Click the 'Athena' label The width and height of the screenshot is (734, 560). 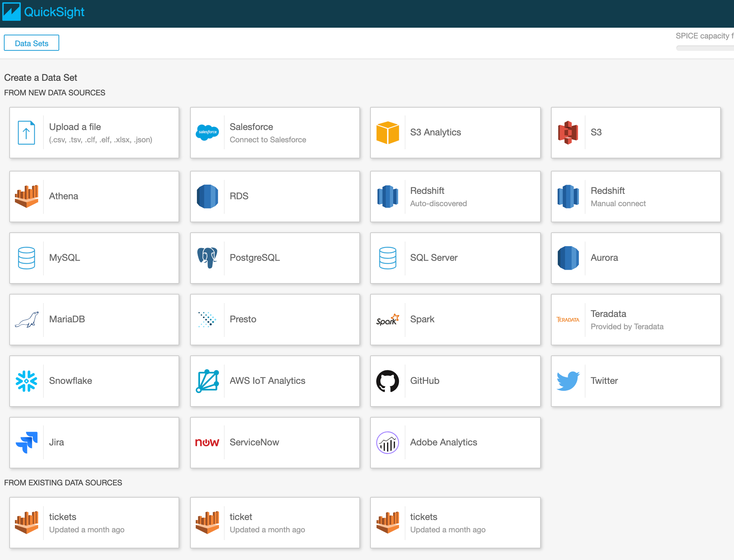(63, 196)
